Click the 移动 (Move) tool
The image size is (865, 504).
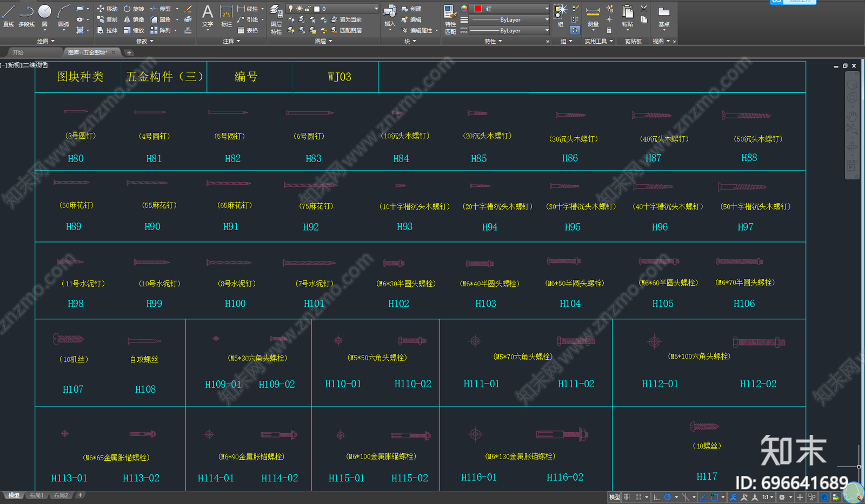(107, 9)
